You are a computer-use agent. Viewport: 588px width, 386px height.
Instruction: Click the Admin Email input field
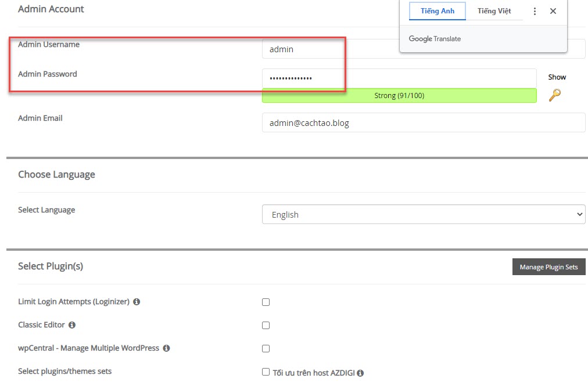pyautogui.click(x=424, y=122)
